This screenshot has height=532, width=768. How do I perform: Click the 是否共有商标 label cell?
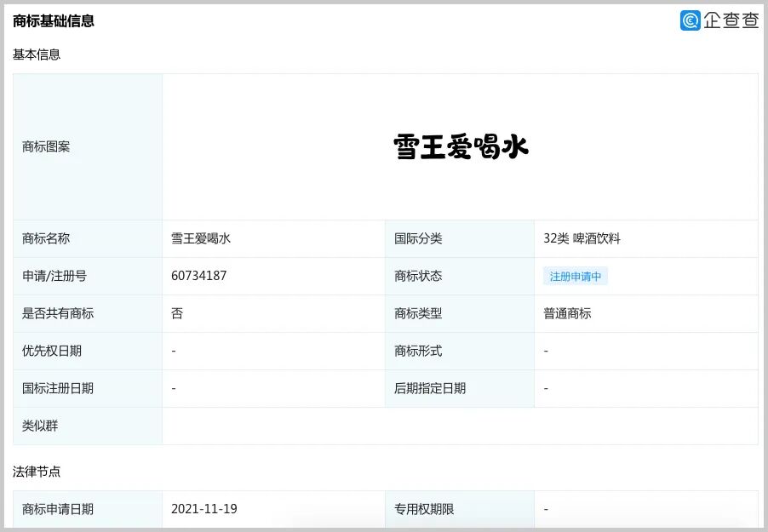88,313
